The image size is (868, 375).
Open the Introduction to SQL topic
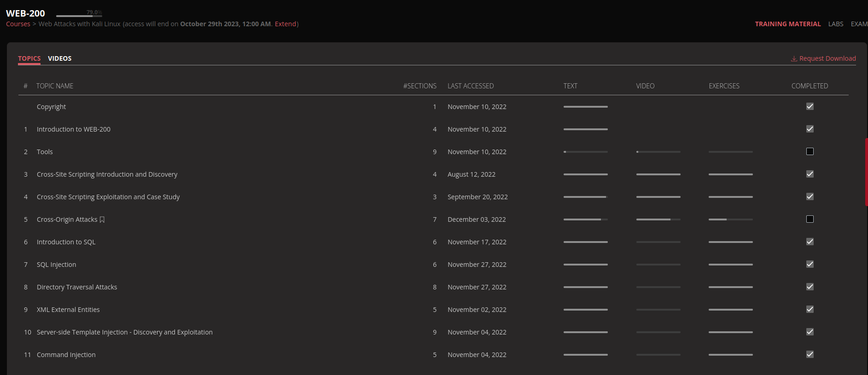[66, 242]
